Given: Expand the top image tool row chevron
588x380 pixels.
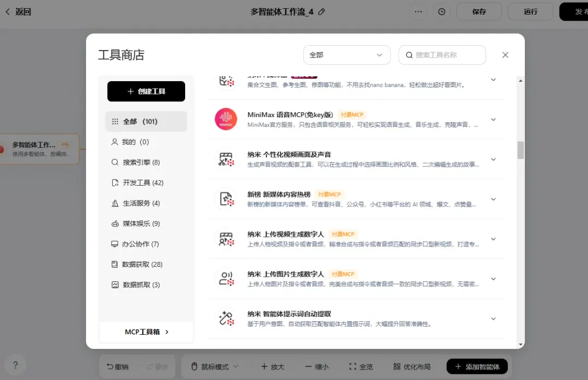Looking at the screenshot, I should click(x=493, y=79).
